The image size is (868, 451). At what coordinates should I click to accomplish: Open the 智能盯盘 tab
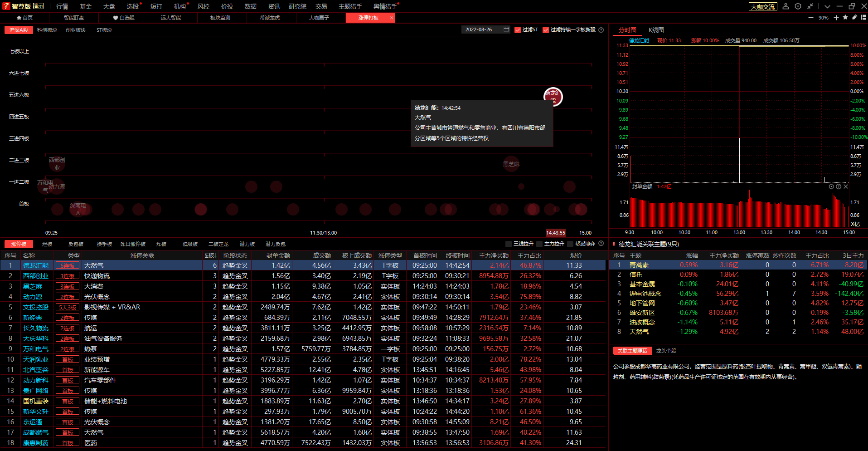[74, 18]
